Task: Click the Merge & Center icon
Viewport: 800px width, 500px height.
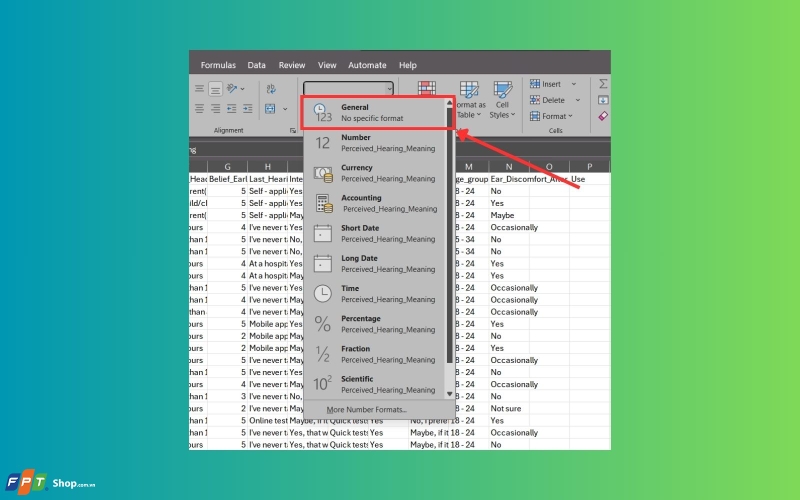Action: point(270,109)
